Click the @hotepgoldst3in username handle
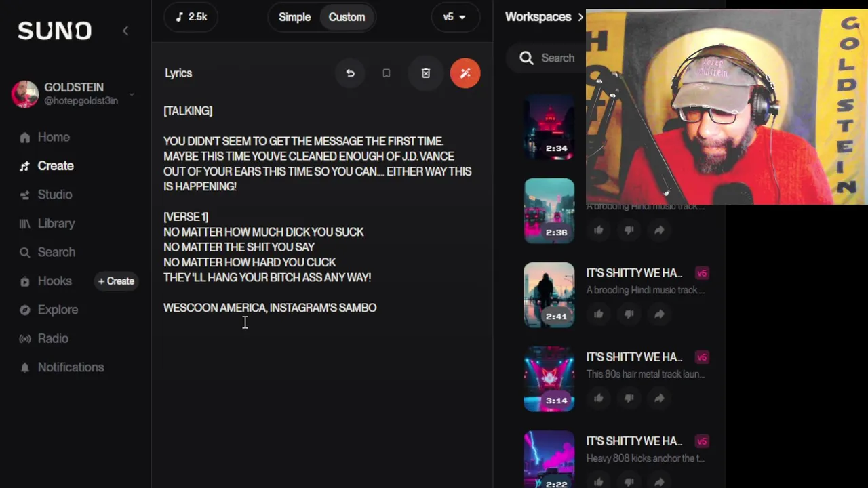868x488 pixels. 81,101
